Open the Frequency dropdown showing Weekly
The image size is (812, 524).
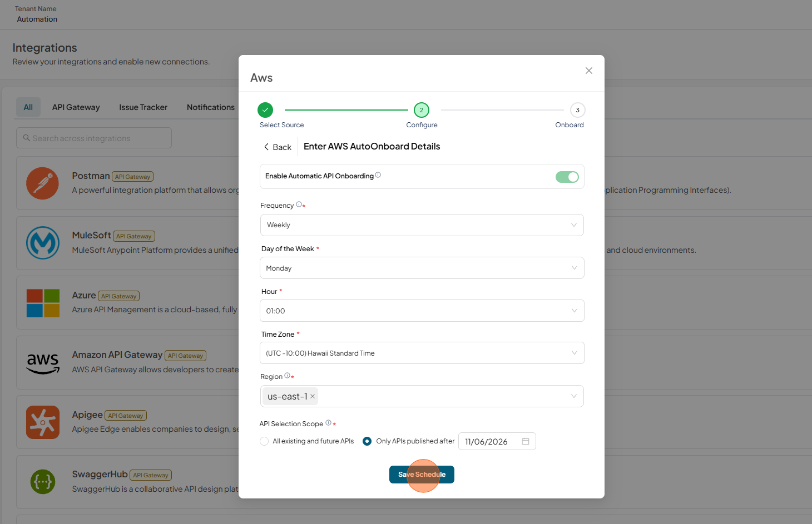422,225
